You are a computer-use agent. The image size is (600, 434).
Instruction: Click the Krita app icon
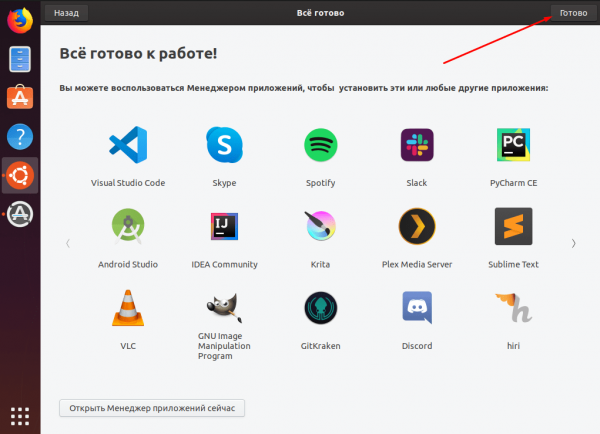click(x=321, y=226)
